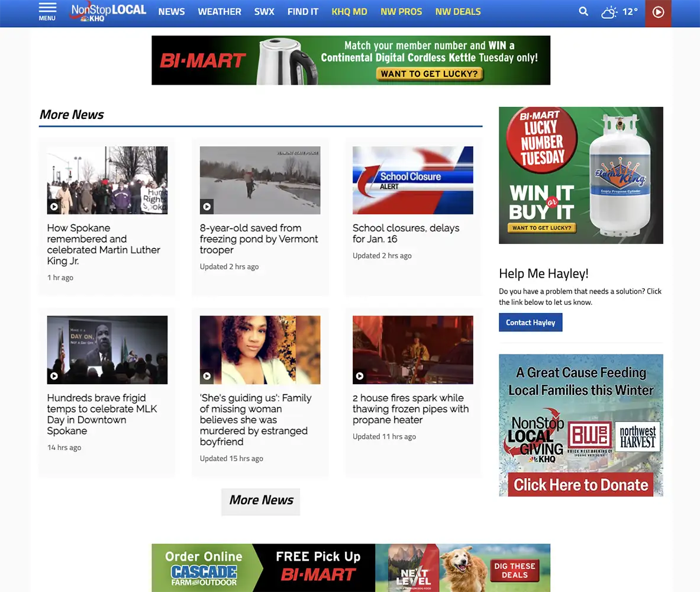Click the School Closure Alert thumbnail image
The width and height of the screenshot is (700, 592).
413,180
